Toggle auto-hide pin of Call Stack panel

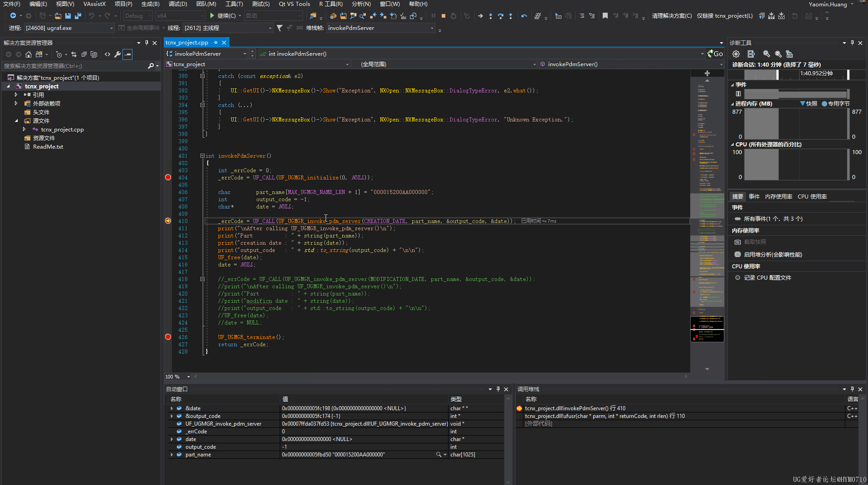pos(852,389)
